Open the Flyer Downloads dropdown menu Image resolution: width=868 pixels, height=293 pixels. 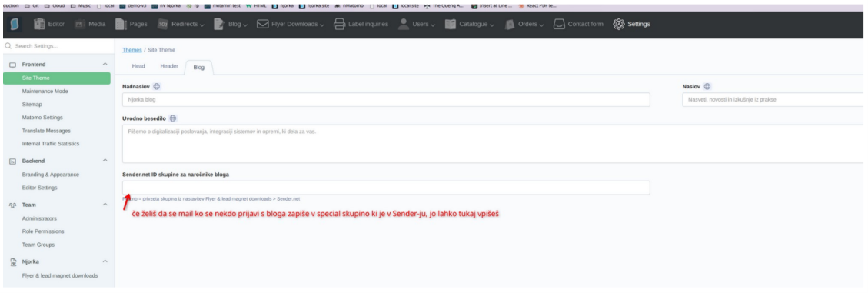[291, 25]
